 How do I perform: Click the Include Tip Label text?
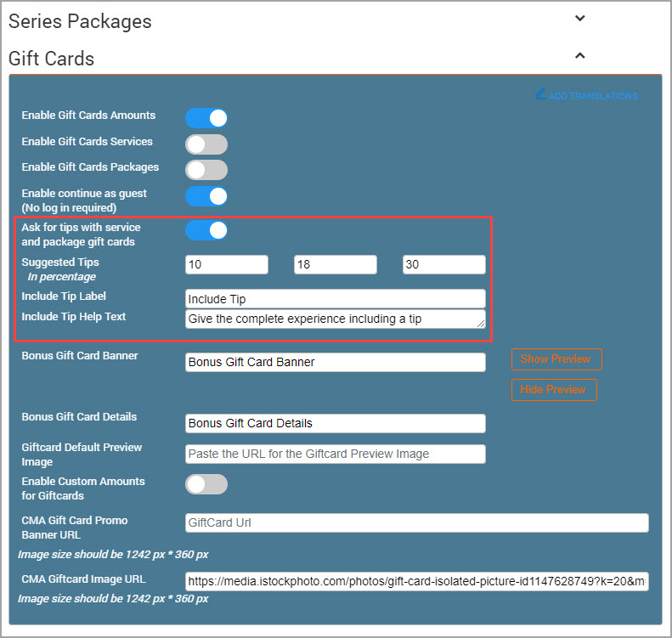click(64, 296)
